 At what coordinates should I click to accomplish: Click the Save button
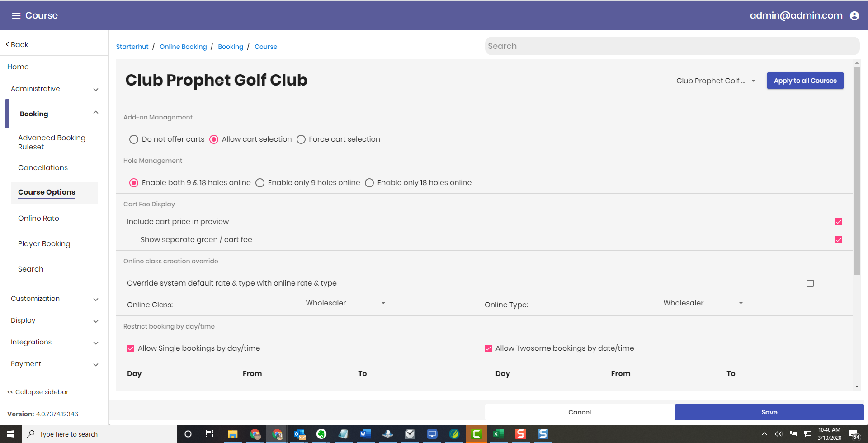[x=769, y=412]
